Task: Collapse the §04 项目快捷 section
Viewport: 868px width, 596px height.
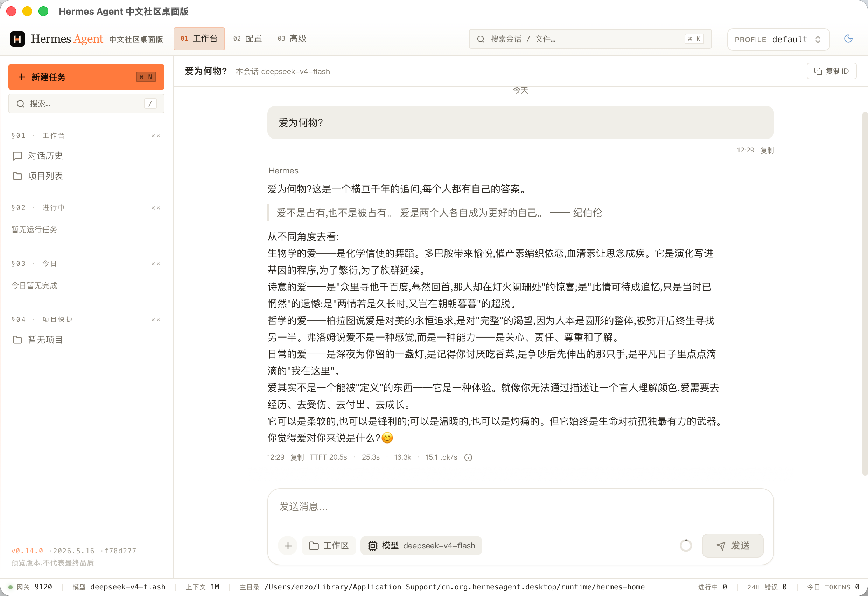Action: (x=156, y=320)
